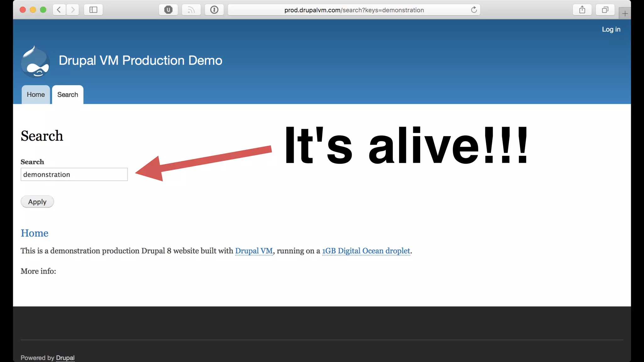Follow the Drupal VM link
The width and height of the screenshot is (644, 362).
click(x=254, y=251)
